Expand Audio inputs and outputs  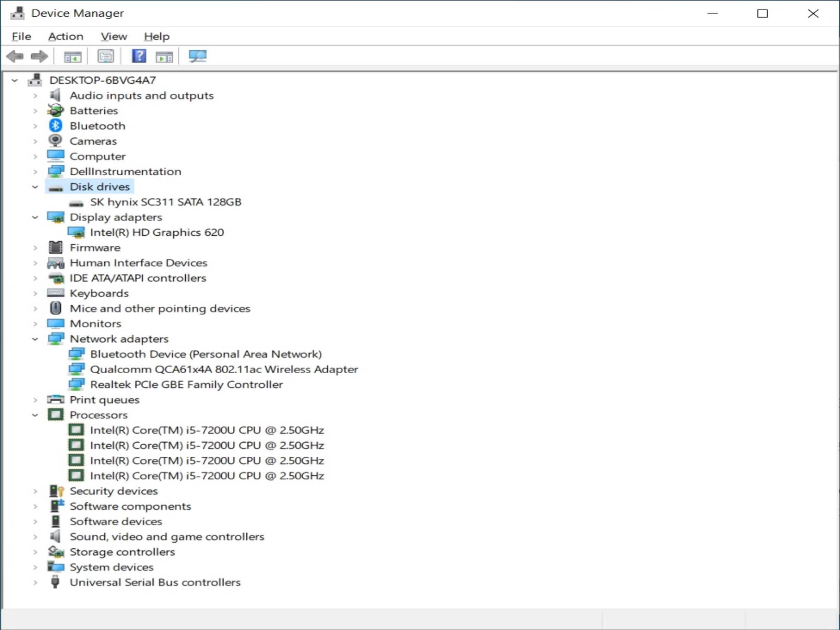point(35,95)
